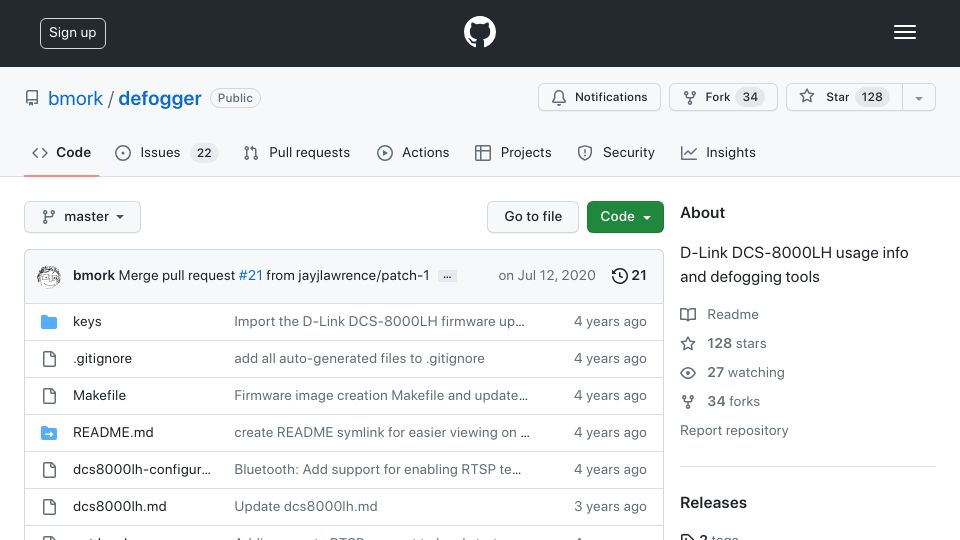
Task: Click the Readme book icon in About
Action: 688,315
